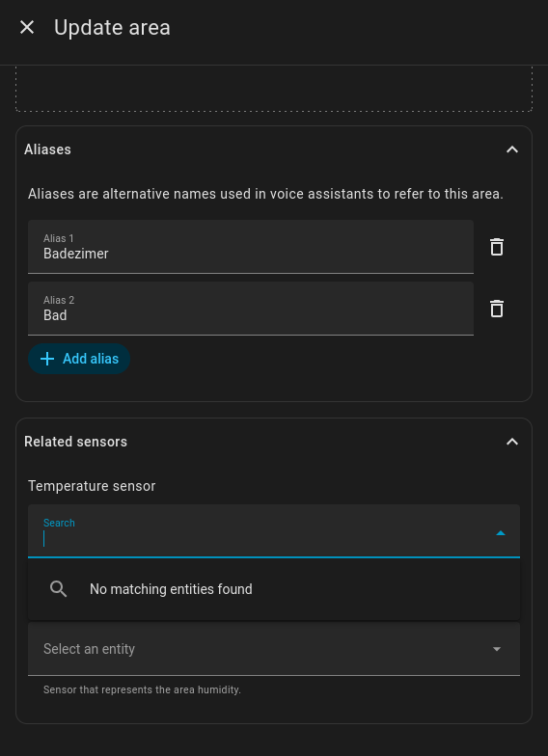Click the aliases description text

[265, 194]
